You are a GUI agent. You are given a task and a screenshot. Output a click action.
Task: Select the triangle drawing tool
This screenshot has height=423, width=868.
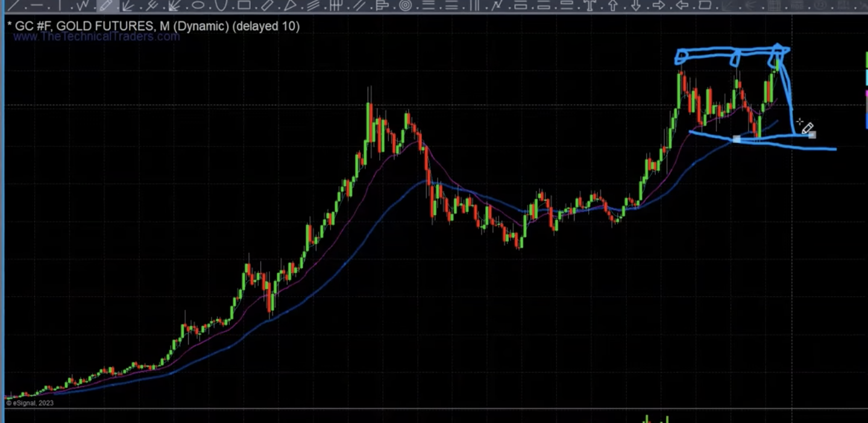click(x=290, y=5)
